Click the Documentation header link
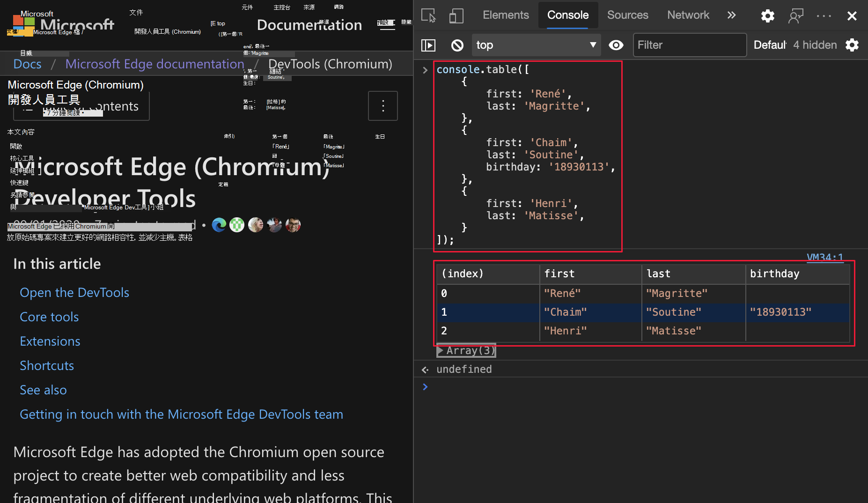This screenshot has width=868, height=503. pyautogui.click(x=309, y=24)
